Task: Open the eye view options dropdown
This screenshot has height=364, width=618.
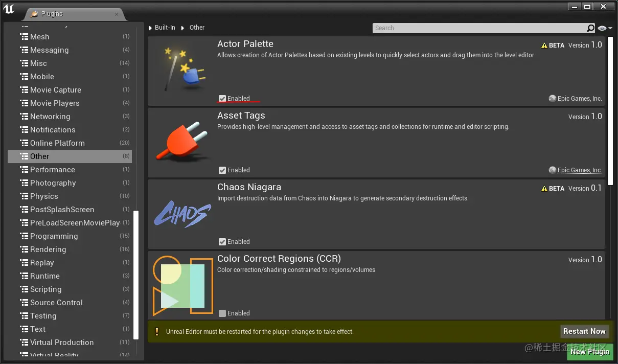Action: (x=605, y=28)
